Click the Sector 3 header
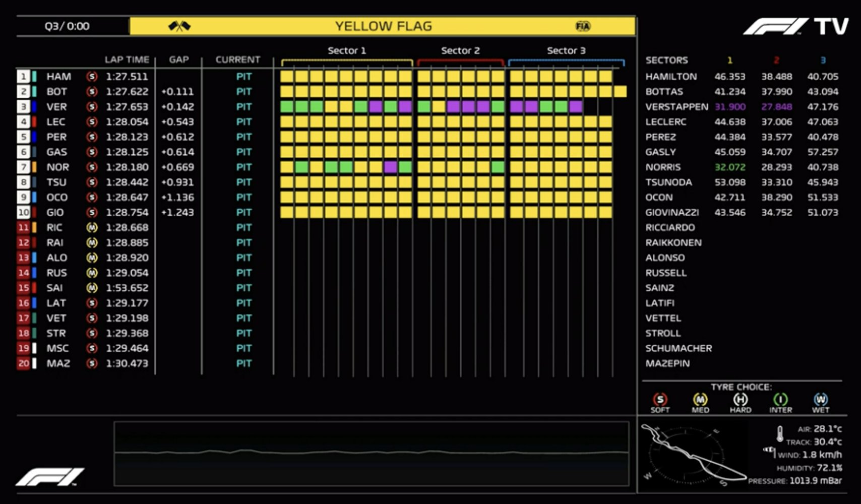This screenshot has width=861, height=504. pos(566,50)
